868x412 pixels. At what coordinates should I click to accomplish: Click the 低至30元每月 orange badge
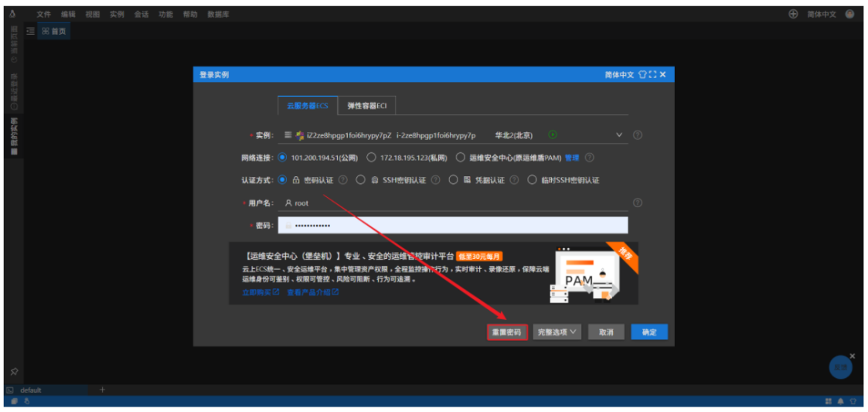479,257
